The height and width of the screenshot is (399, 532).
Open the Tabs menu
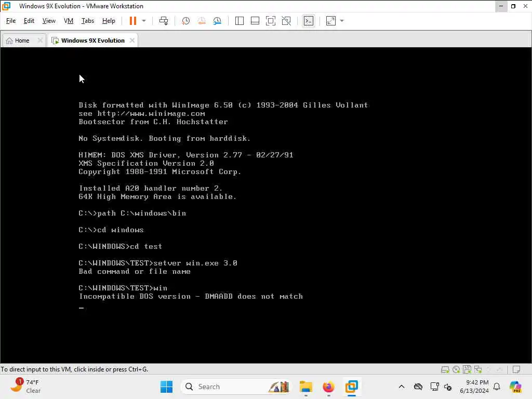coord(87,21)
